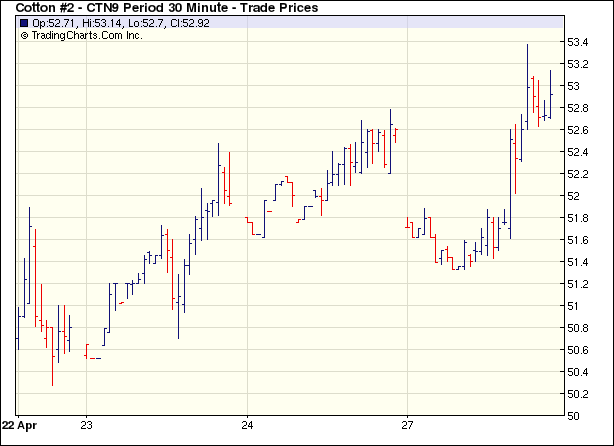Click the 53 price axis label
614x446 pixels.
click(x=573, y=86)
